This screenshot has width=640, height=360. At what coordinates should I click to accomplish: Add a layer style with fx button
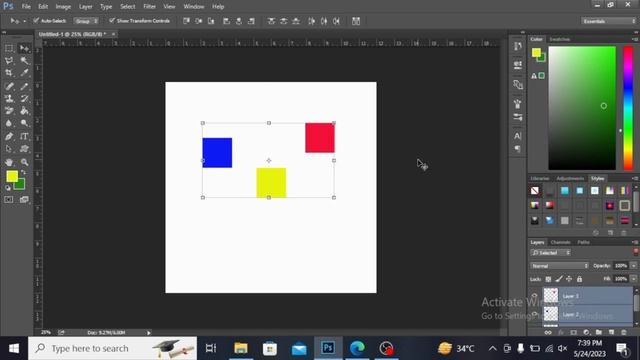pyautogui.click(x=561, y=333)
